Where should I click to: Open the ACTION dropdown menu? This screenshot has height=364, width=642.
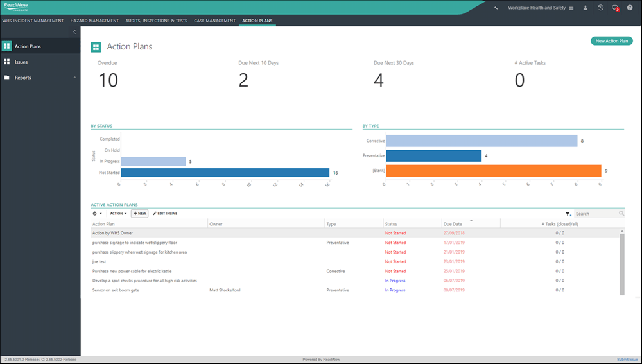click(x=118, y=214)
